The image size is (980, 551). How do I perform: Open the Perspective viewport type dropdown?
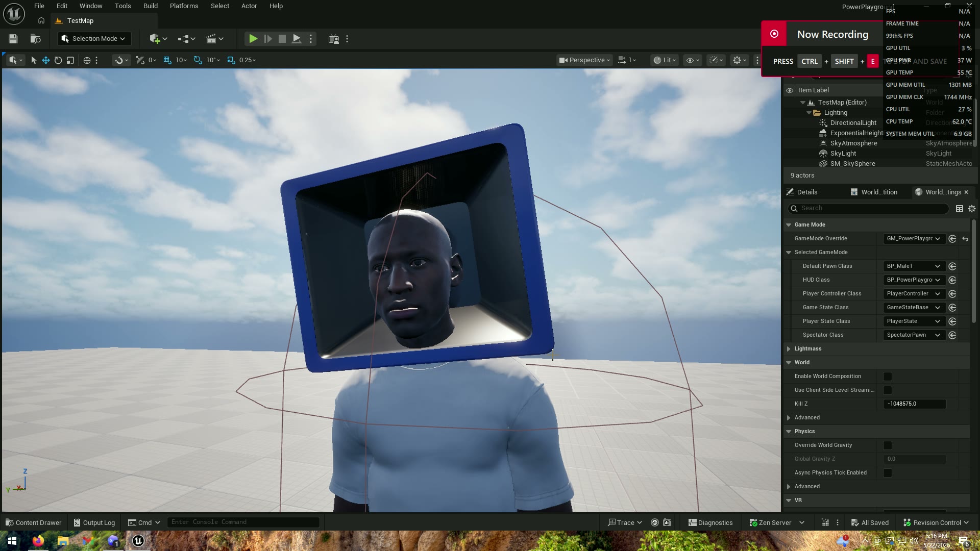(584, 60)
